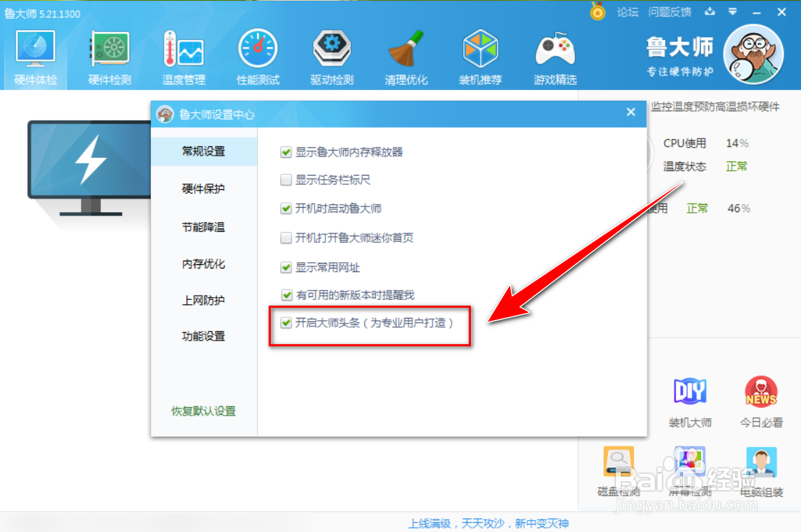Click the gold medal icon in title bar
This screenshot has height=532, width=801.
[597, 11]
